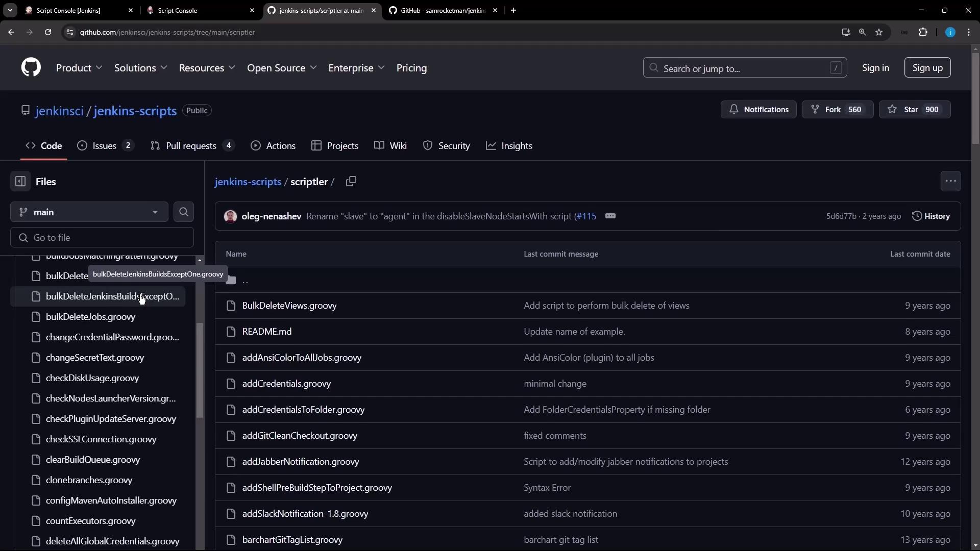Open the three-dots more options button
Screen dimensions: 980x551
(950, 182)
